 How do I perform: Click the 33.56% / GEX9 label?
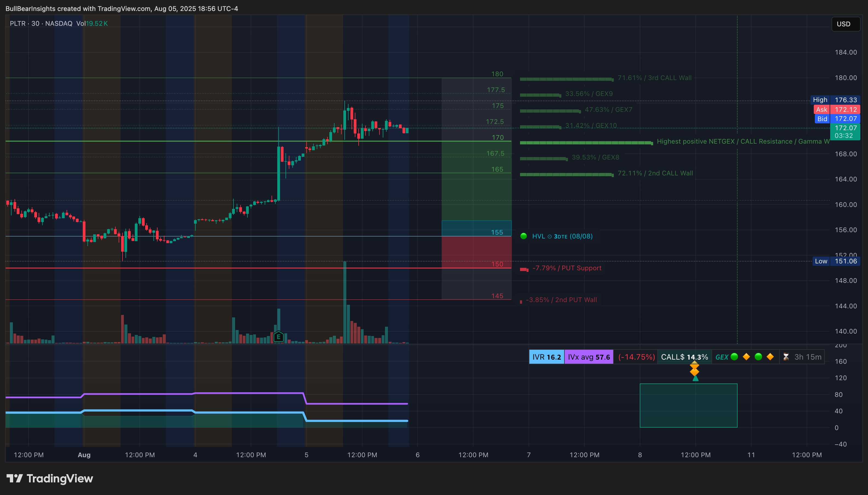click(x=589, y=93)
